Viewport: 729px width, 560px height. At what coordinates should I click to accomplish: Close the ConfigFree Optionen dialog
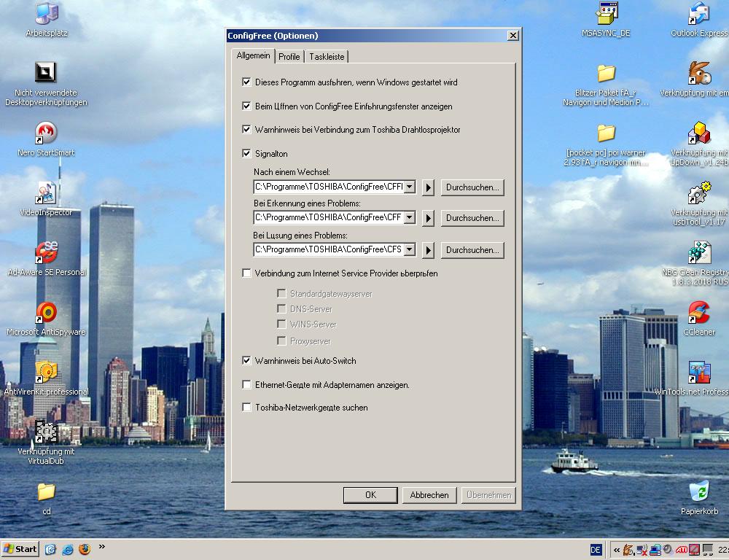point(512,35)
